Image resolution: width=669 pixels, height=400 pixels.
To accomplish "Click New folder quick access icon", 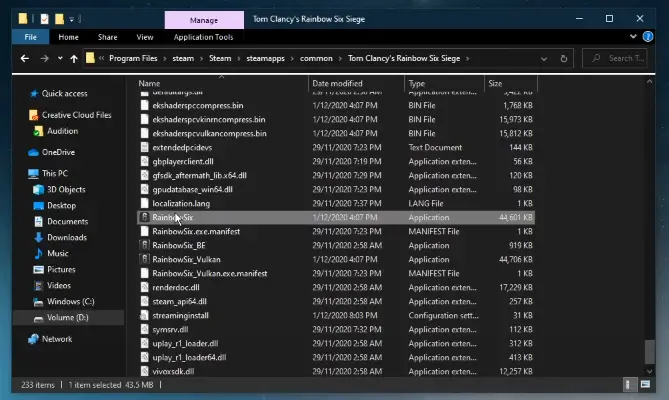I will [59, 19].
